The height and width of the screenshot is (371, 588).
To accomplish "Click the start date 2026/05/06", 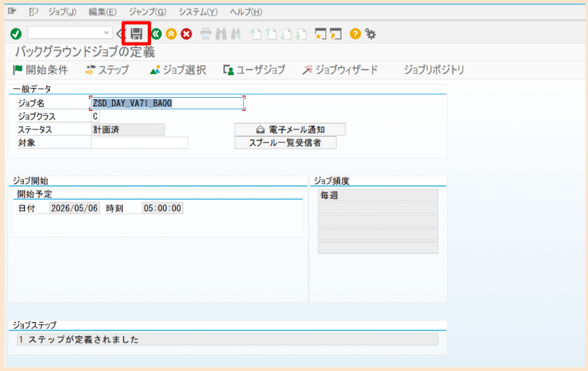I will pyautogui.click(x=74, y=208).
